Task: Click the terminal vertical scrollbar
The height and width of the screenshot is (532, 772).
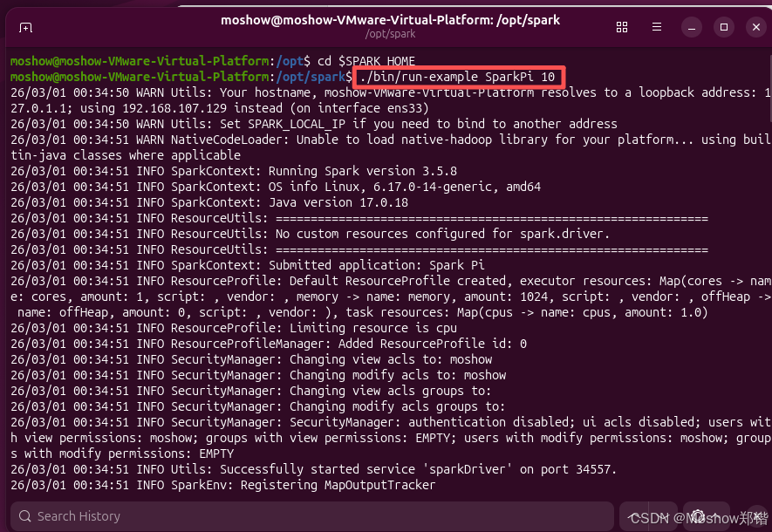Action: pos(769,89)
